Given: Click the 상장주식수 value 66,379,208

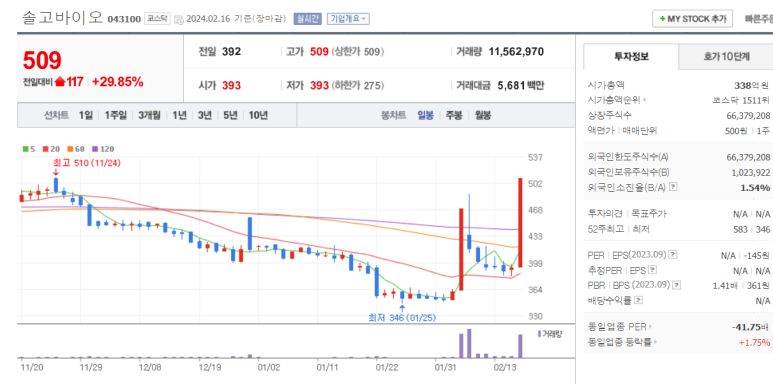Looking at the screenshot, I should coord(748,115).
